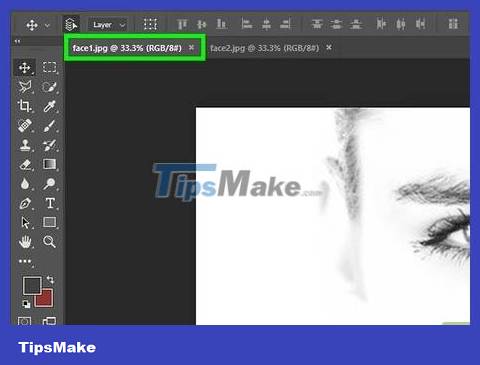Distribute vertical centers of layers
The width and height of the screenshot is (480, 365).
click(x=336, y=24)
